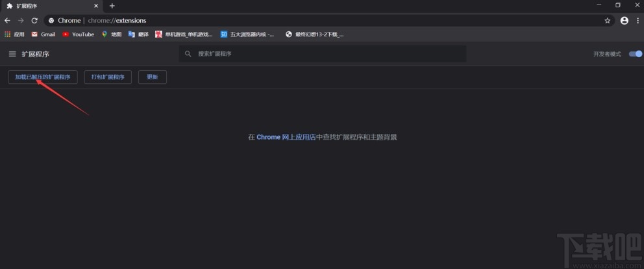Go back with the browser back arrow
644x269 pixels.
[7, 21]
